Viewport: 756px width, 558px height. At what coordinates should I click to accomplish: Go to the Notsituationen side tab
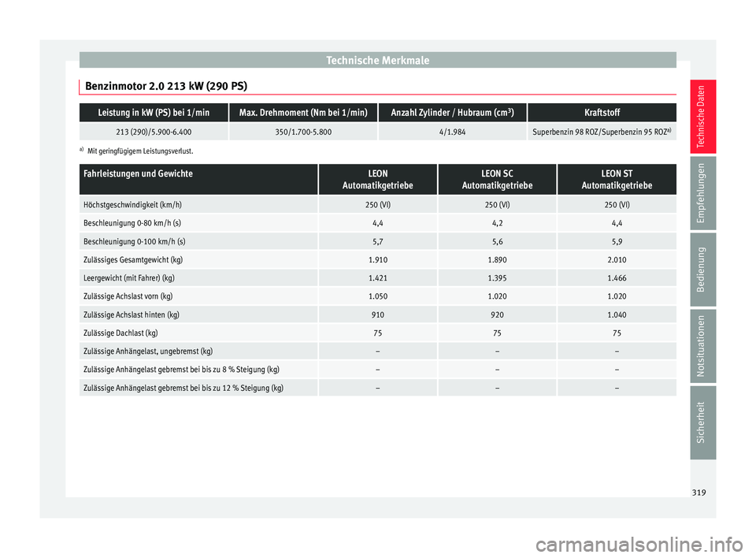(x=702, y=346)
